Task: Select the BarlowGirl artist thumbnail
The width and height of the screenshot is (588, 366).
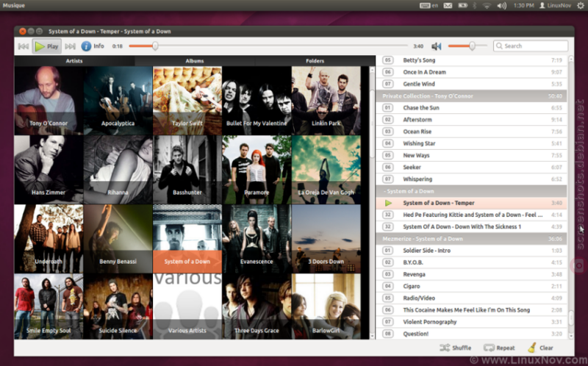Action: coord(326,306)
